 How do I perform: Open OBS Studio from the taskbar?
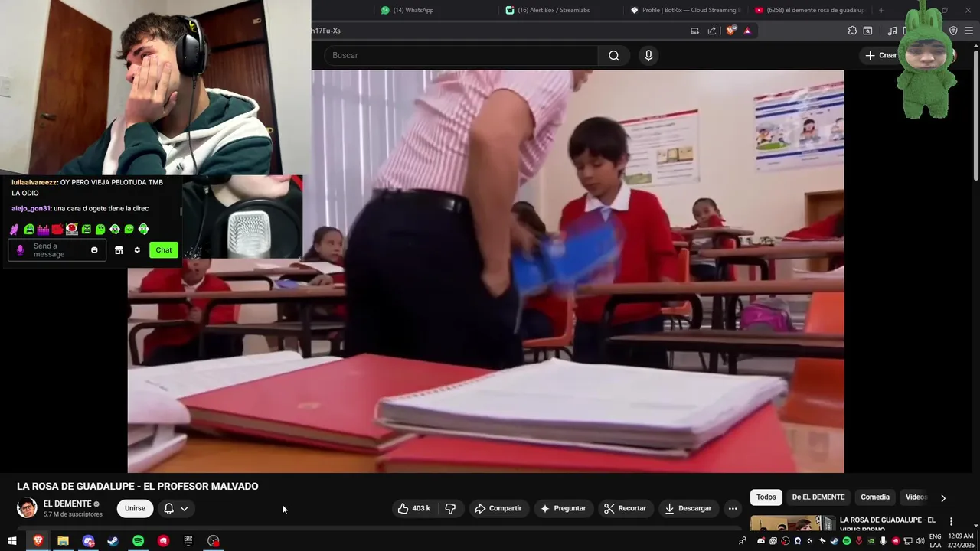coord(214,541)
